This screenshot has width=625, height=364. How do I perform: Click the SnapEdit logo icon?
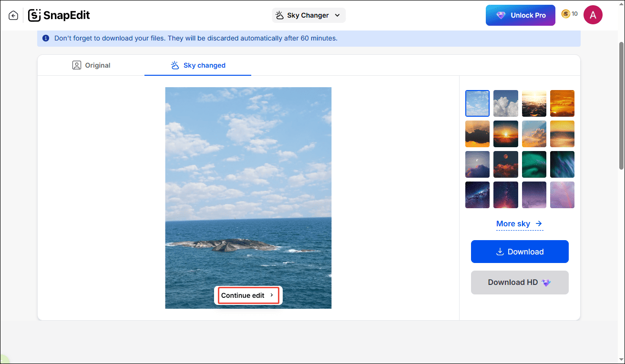(34, 15)
